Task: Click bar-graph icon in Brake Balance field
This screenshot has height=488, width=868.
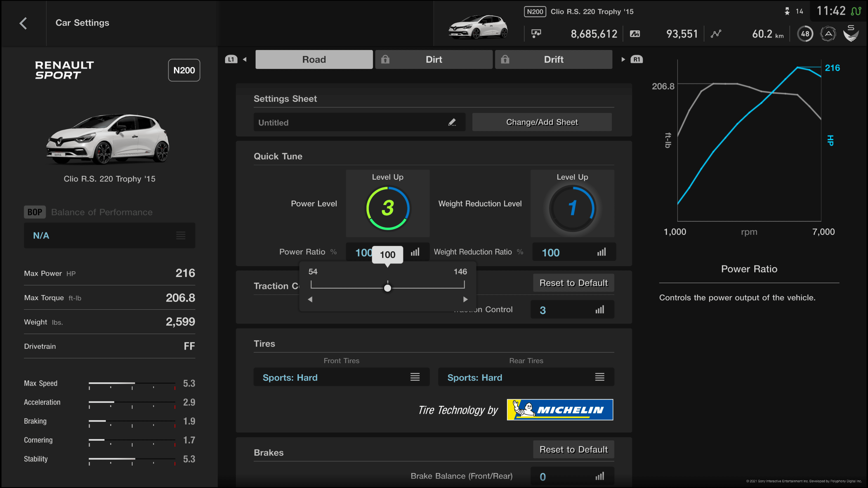Action: (x=600, y=476)
